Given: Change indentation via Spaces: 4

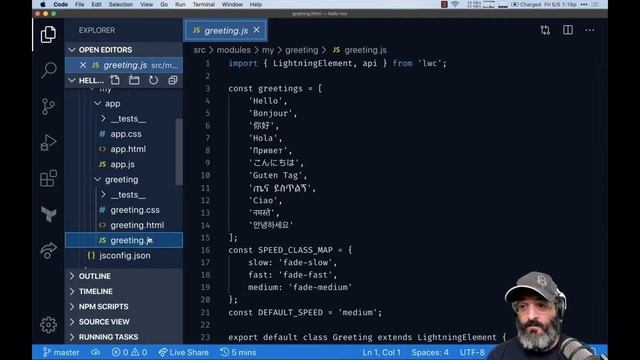Looking at the screenshot, I should coord(430,352).
